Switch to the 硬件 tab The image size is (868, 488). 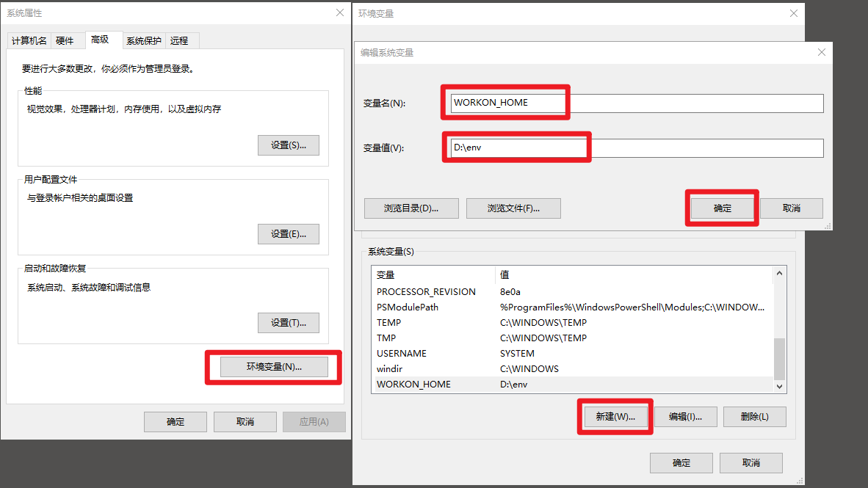tap(65, 41)
